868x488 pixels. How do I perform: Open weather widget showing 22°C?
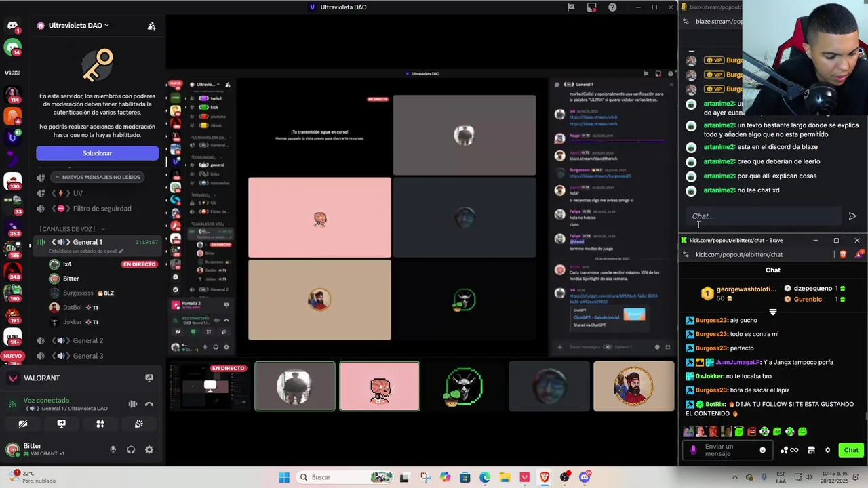coord(33,477)
